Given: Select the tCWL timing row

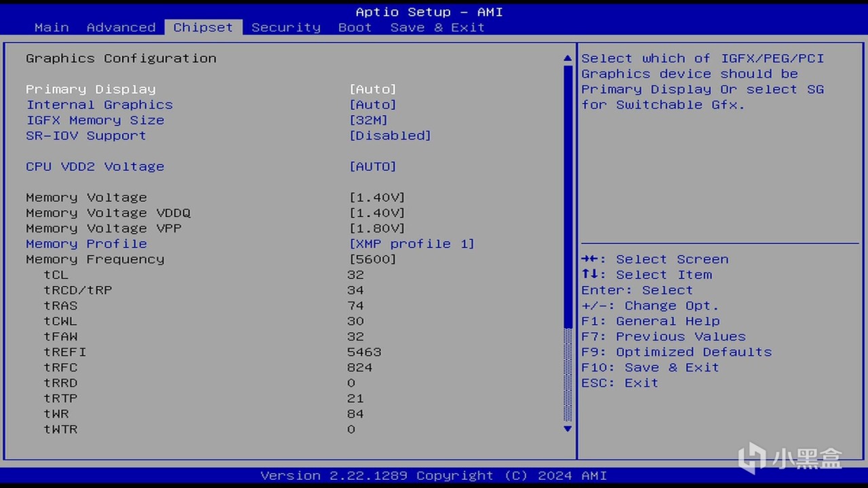Looking at the screenshot, I should (x=60, y=321).
